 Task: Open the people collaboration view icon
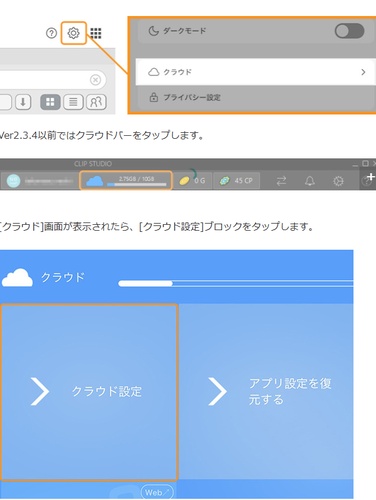pos(96,102)
